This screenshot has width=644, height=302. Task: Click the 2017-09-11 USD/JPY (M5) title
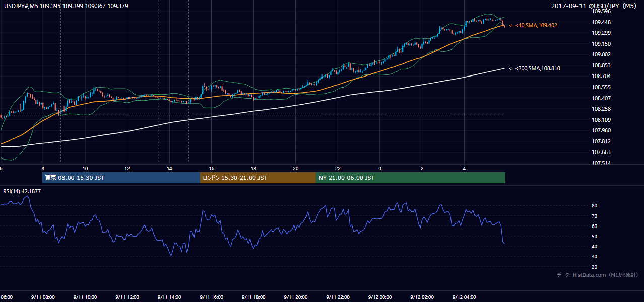pos(595,6)
